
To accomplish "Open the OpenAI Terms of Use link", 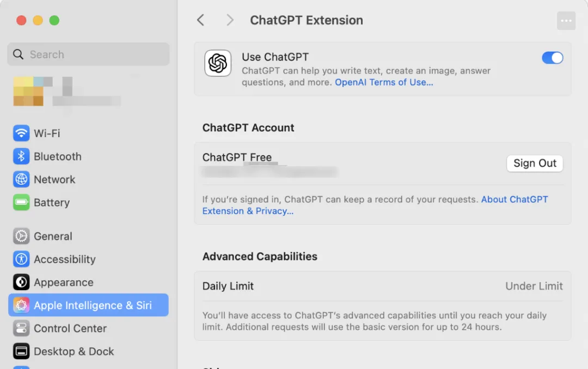I will pyautogui.click(x=384, y=83).
